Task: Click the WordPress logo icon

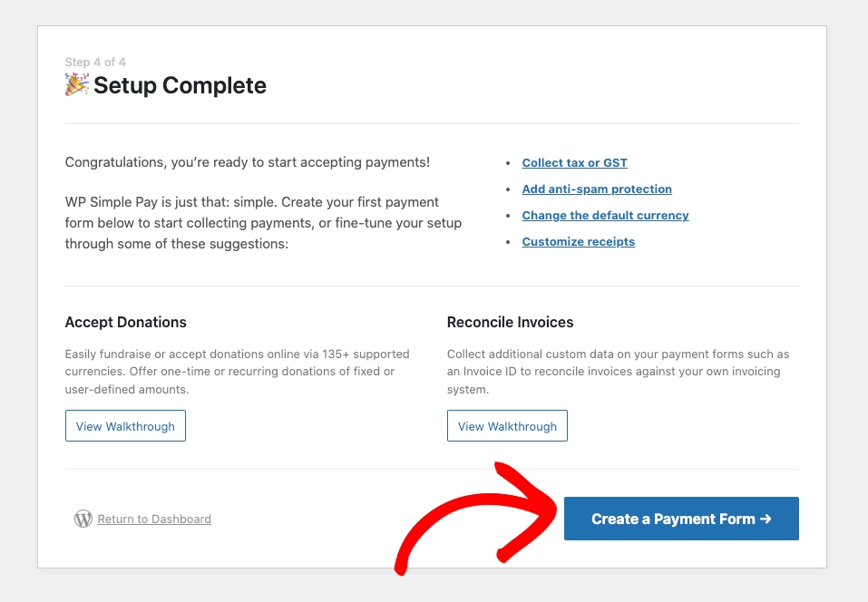Action: click(x=83, y=519)
